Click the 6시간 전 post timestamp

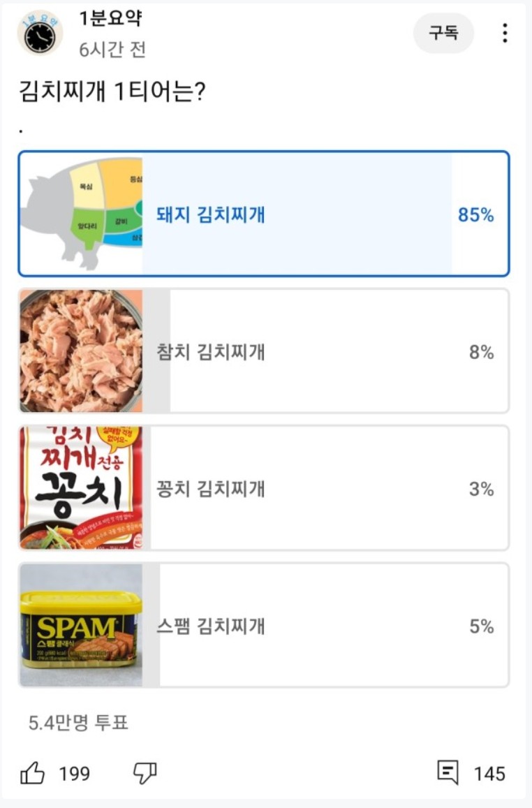(x=112, y=50)
